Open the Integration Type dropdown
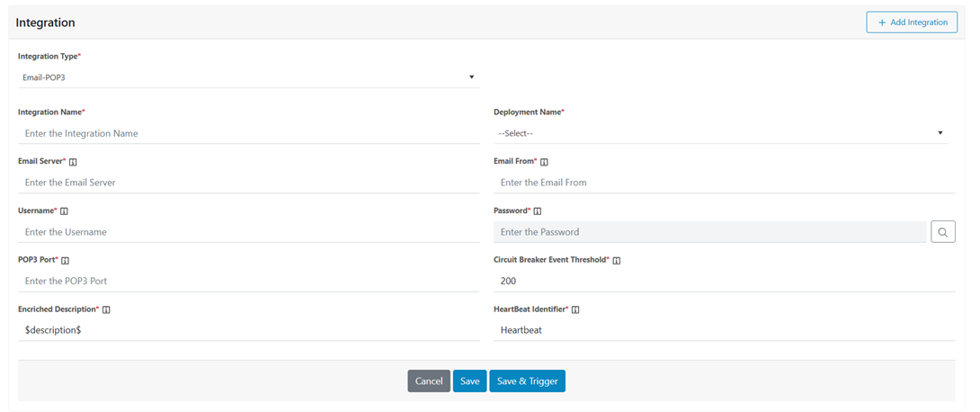The width and height of the screenshot is (980, 412). [248, 77]
